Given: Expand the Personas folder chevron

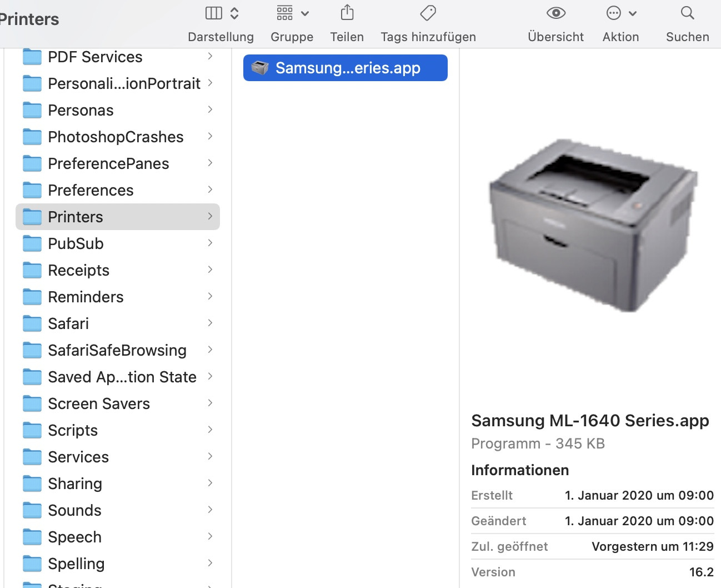Looking at the screenshot, I should pyautogui.click(x=210, y=109).
